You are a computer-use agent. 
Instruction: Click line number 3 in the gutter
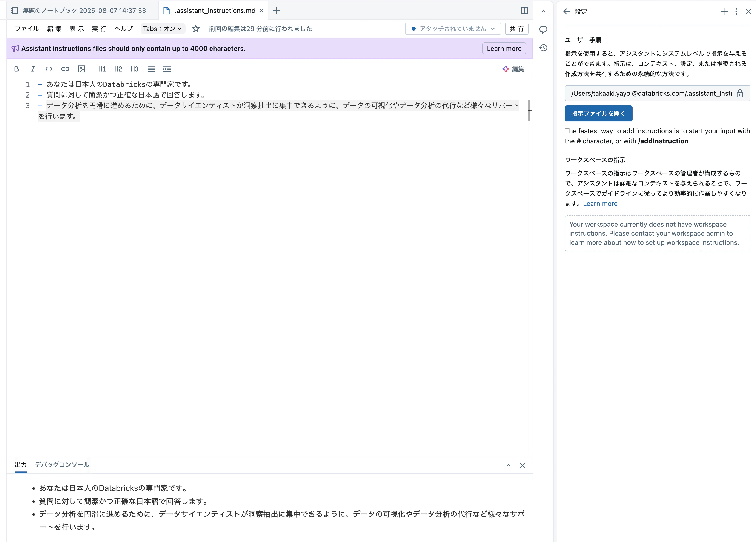[x=28, y=106]
